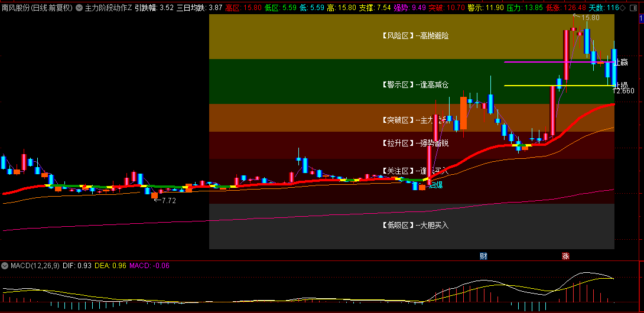Open the blue 财 event marker
Screen dimensions: 644x313
pyautogui.click(x=483, y=256)
